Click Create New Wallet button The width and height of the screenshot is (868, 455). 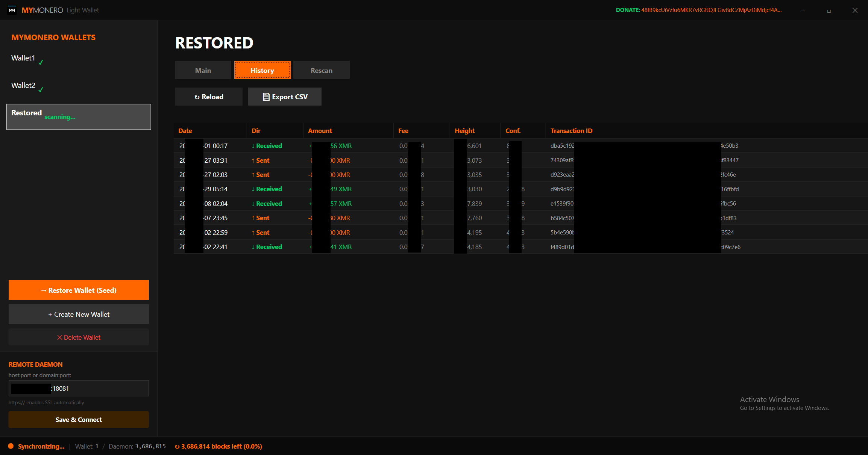click(79, 314)
